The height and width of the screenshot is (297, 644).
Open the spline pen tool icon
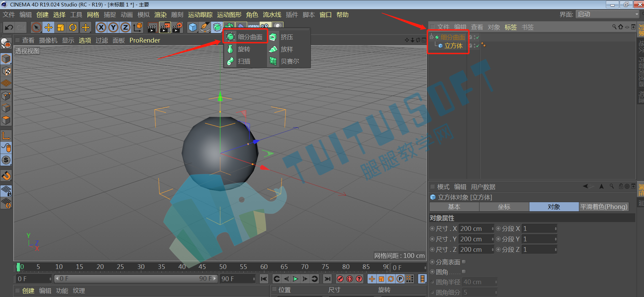[205, 27]
